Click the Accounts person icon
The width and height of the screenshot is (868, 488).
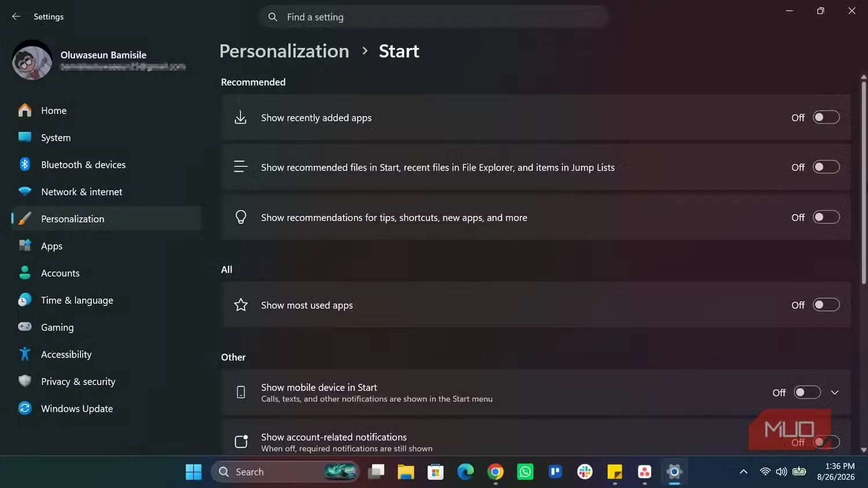(x=25, y=273)
